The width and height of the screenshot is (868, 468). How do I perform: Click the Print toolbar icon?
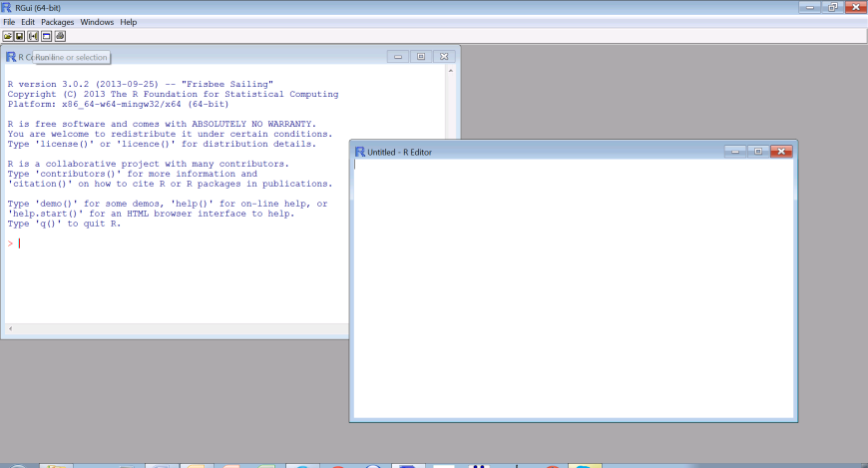tap(60, 36)
